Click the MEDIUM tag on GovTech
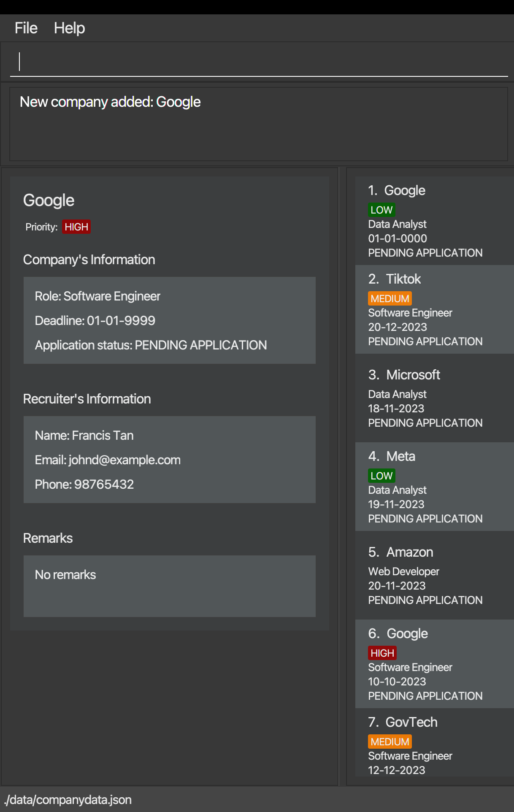 pos(390,742)
